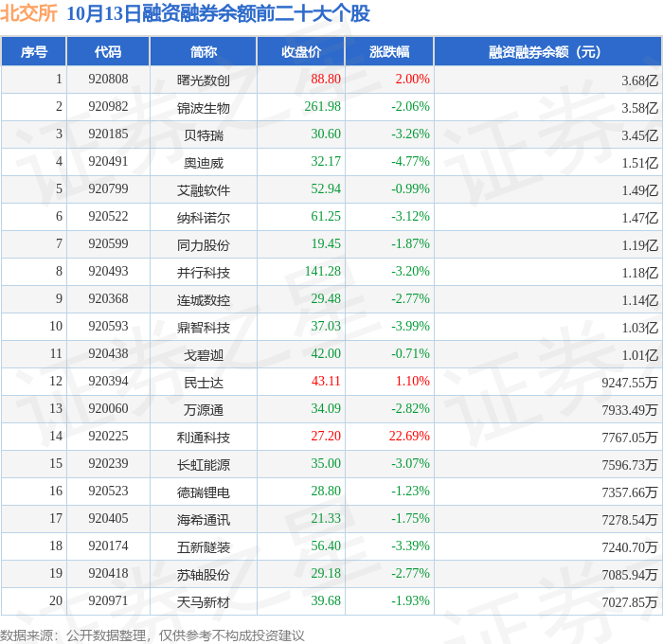Click the -3.12% change value

click(x=410, y=217)
